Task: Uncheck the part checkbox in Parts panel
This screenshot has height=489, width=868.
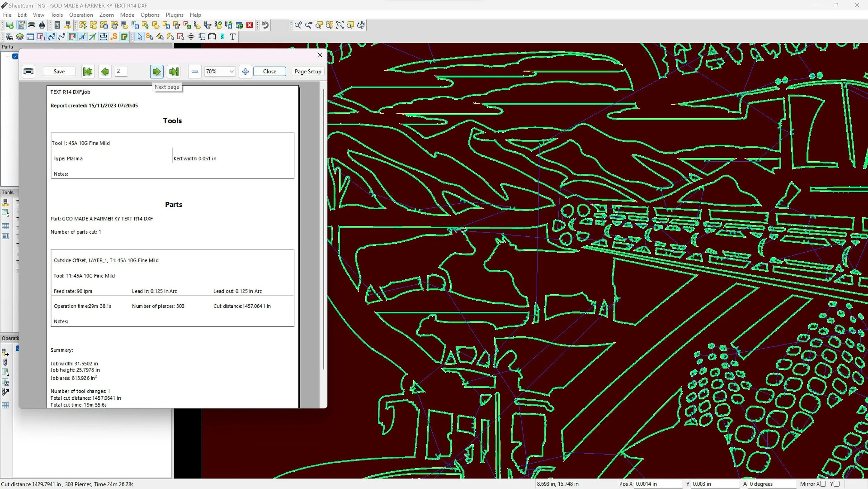Action: point(15,56)
